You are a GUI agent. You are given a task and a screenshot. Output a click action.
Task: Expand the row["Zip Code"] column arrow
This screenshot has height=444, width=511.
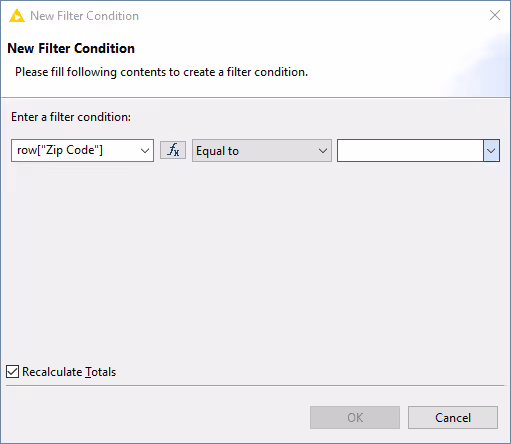(145, 151)
